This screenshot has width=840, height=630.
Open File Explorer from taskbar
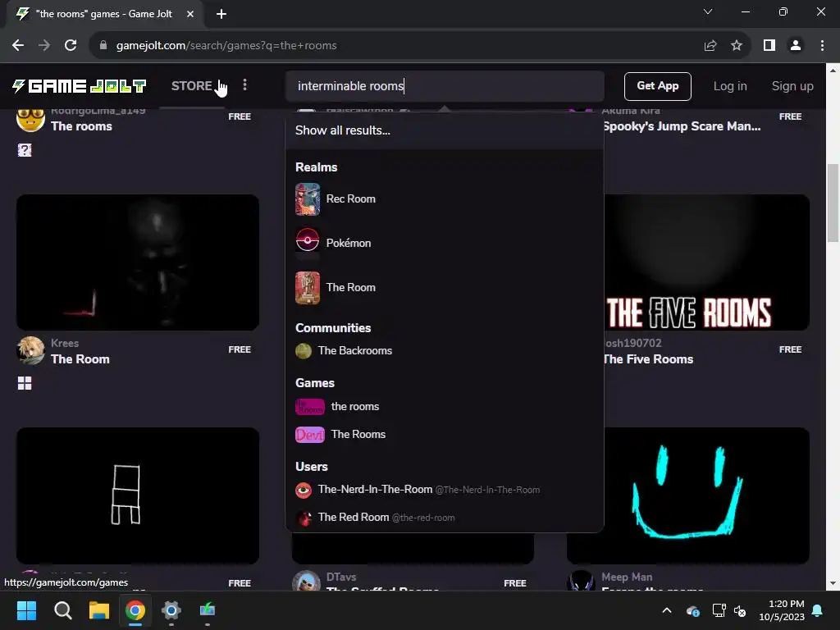99,610
